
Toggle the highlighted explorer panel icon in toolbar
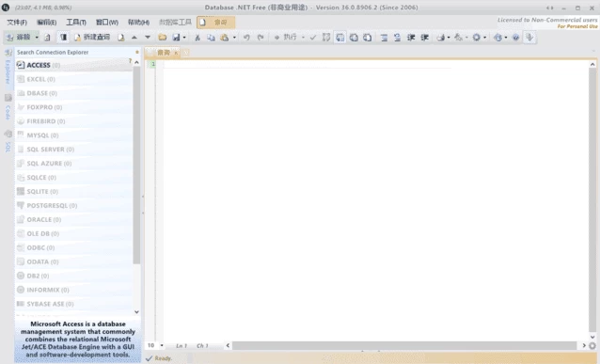[x=63, y=37]
